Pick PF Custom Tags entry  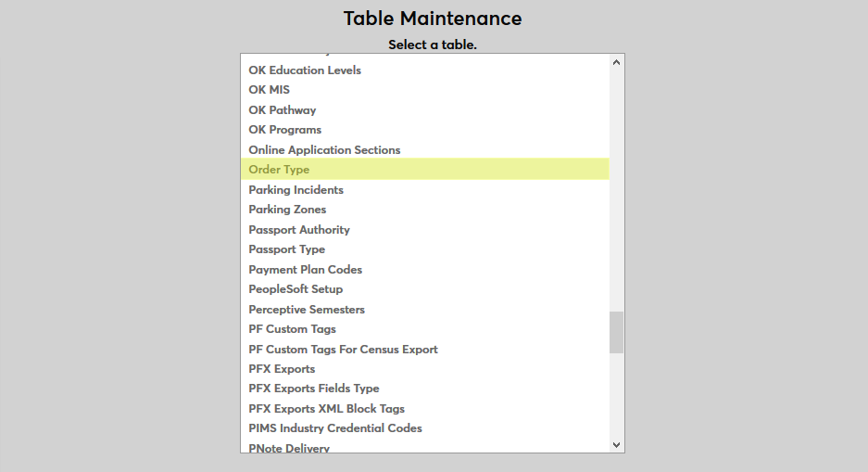click(x=292, y=329)
